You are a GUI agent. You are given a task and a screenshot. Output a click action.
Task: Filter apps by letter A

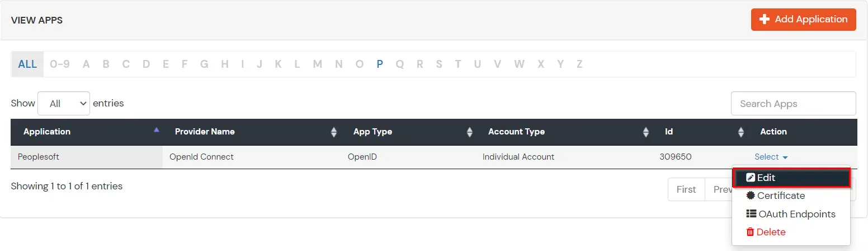(x=86, y=64)
